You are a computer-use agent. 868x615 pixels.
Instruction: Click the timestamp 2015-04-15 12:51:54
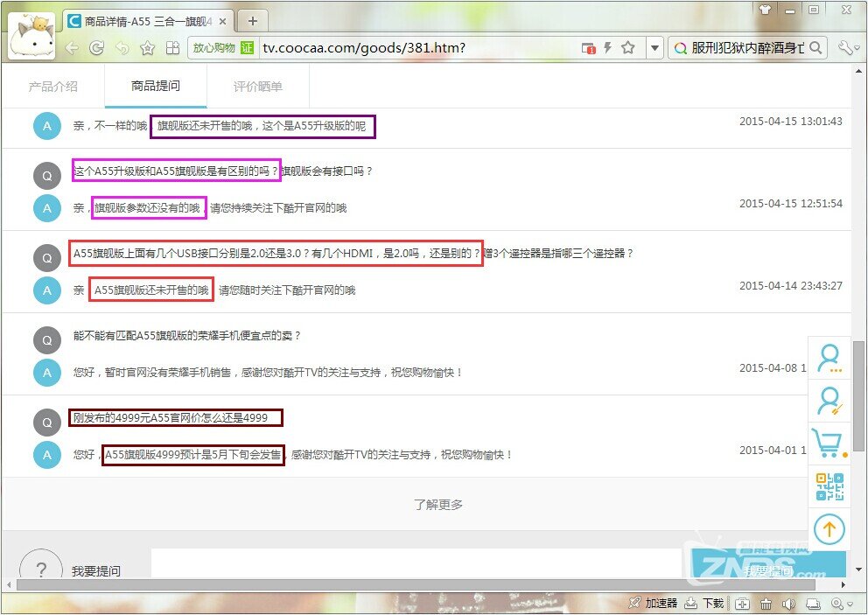(x=790, y=204)
